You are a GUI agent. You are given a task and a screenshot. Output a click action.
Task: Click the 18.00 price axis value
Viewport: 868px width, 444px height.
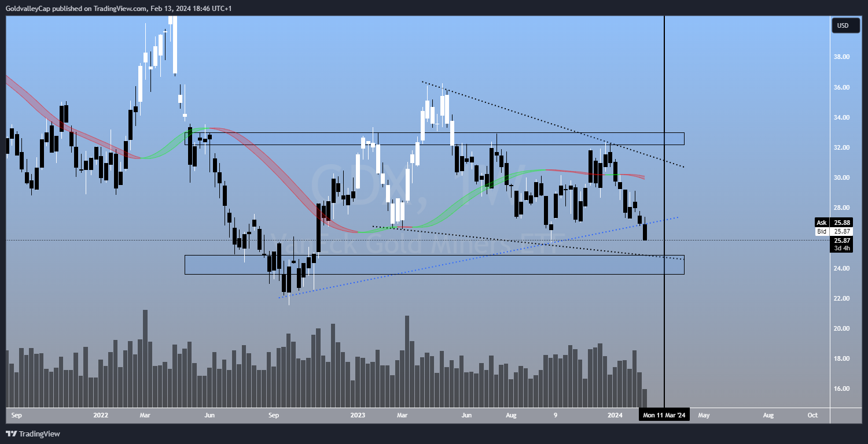click(841, 358)
